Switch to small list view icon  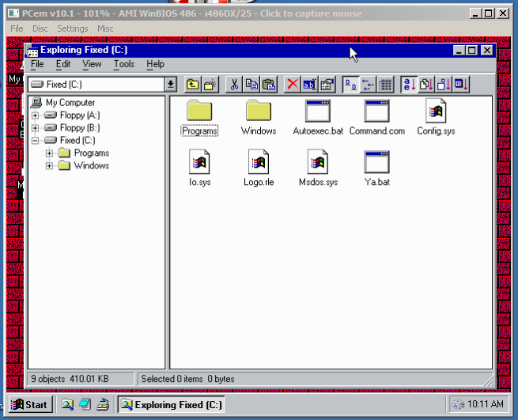coord(368,85)
